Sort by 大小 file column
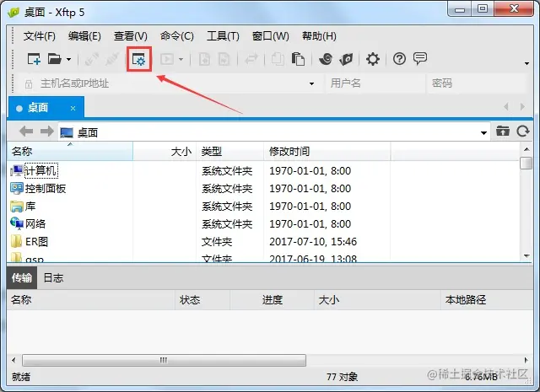This screenshot has height=392, width=540. [165, 151]
